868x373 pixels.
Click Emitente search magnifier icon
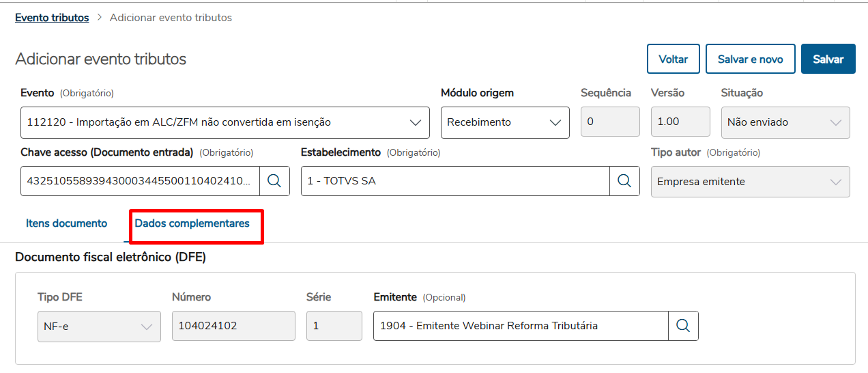pyautogui.click(x=683, y=326)
